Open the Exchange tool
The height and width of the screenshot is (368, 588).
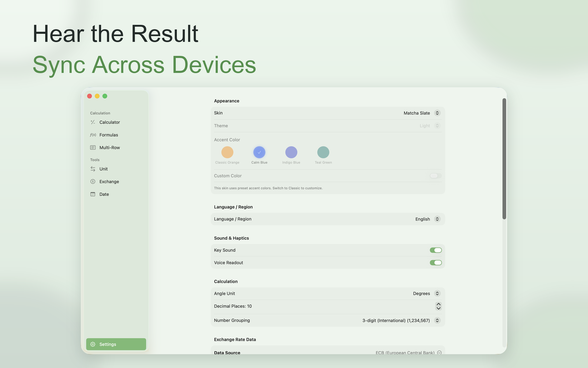point(116,181)
